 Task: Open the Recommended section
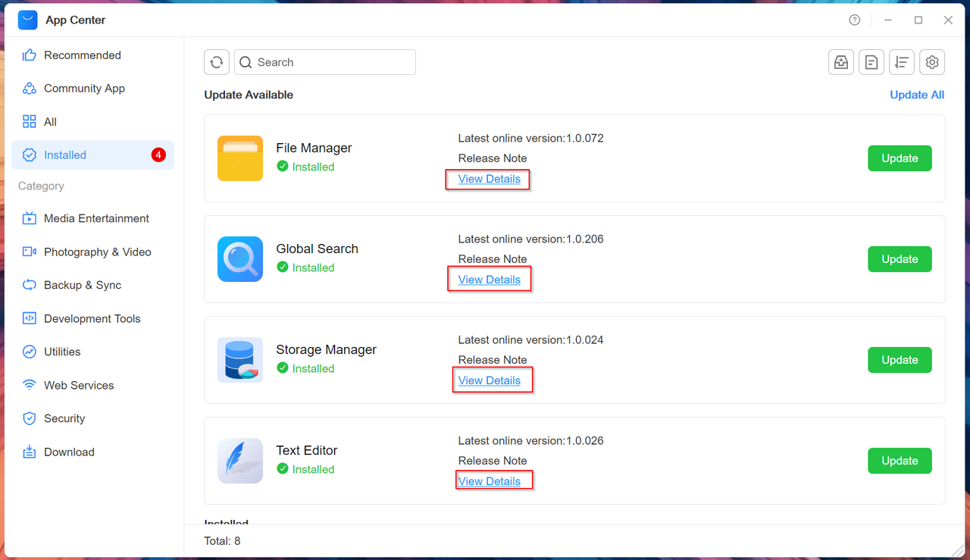tap(92, 55)
